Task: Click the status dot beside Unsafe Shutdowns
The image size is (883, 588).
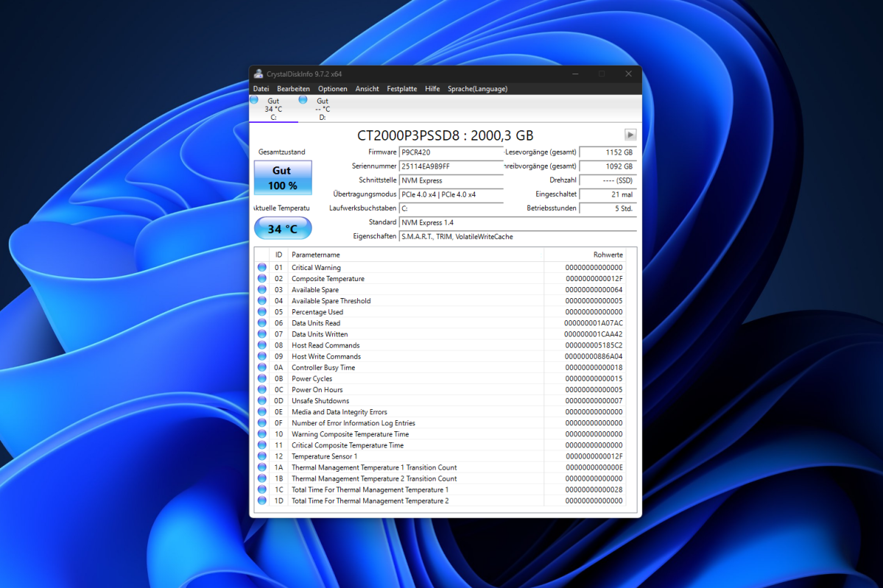Action: click(x=262, y=400)
